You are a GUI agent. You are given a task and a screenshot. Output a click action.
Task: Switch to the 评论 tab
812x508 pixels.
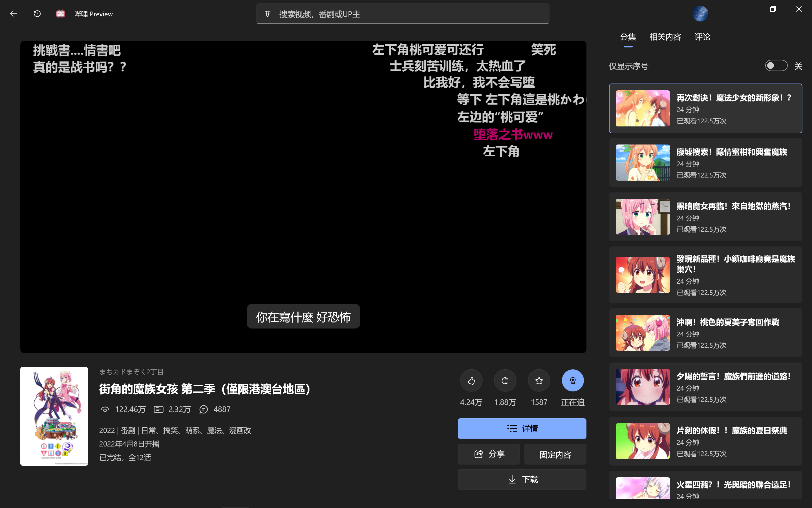tap(702, 37)
